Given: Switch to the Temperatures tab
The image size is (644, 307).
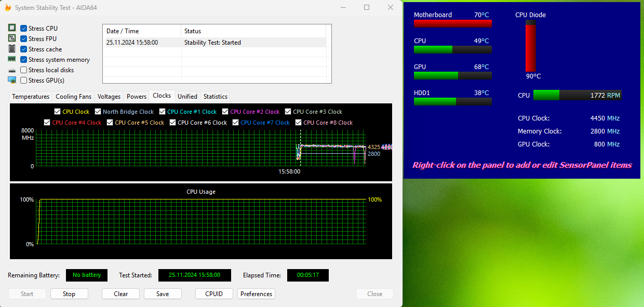Looking at the screenshot, I should pyautogui.click(x=31, y=97).
